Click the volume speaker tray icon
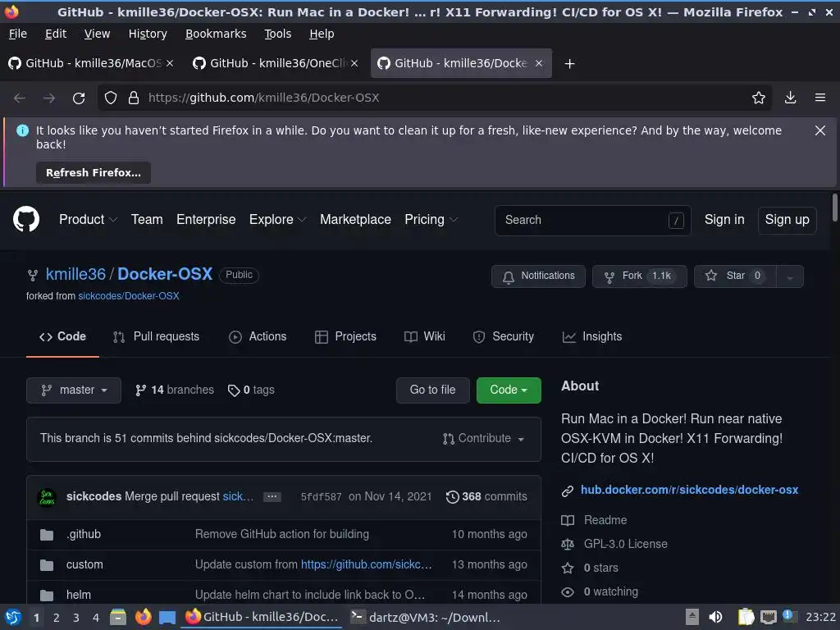This screenshot has height=630, width=840. coord(715,617)
